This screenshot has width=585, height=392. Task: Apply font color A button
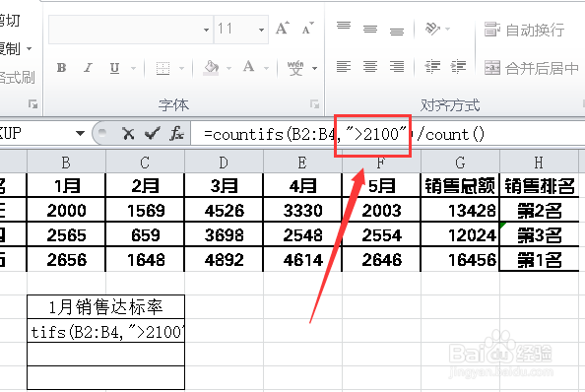248,68
